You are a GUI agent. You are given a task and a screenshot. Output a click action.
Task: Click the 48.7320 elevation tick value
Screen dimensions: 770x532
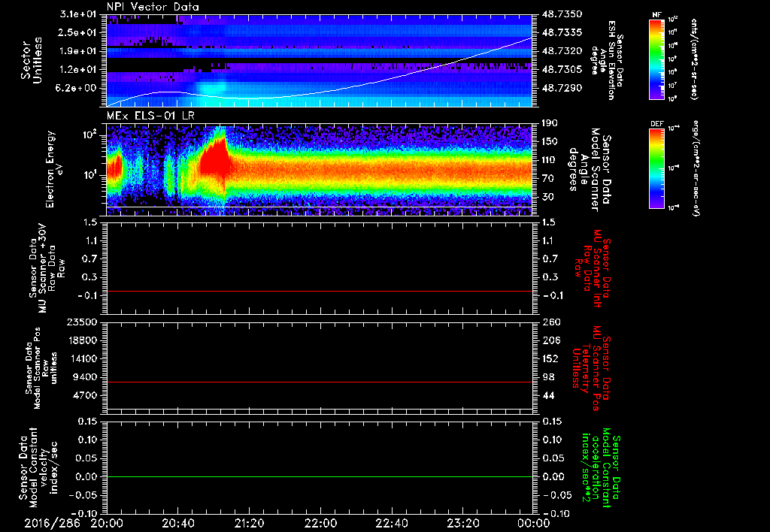(x=562, y=51)
